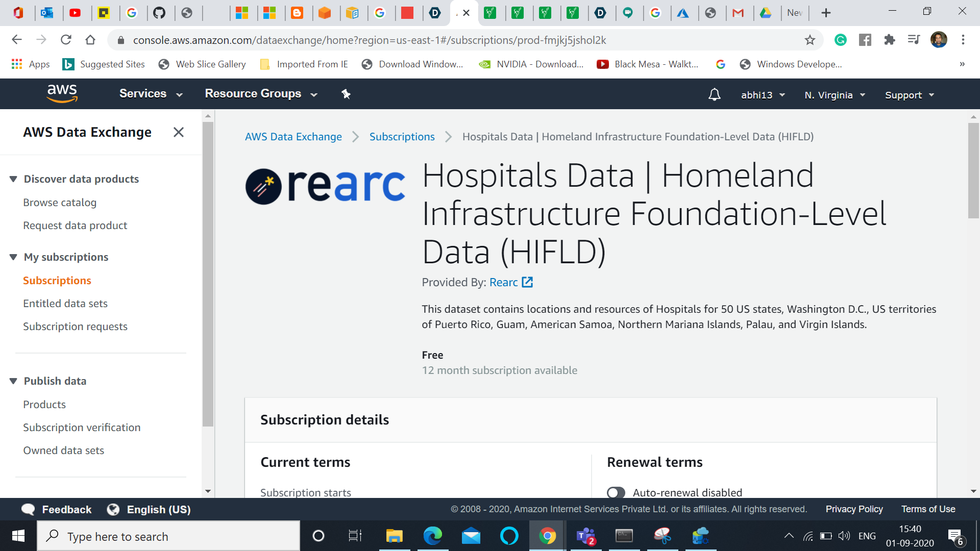This screenshot has width=980, height=551.
Task: Select Entitled data sets in sidebar
Action: [65, 304]
